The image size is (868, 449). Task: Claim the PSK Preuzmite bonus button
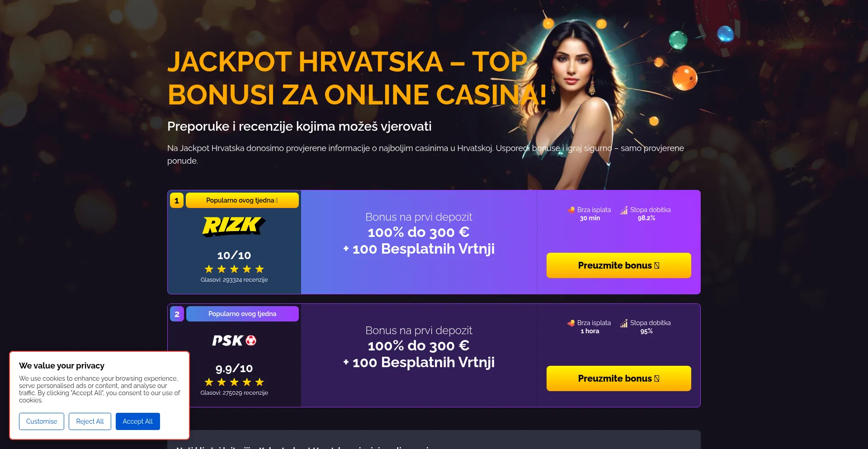pos(618,378)
